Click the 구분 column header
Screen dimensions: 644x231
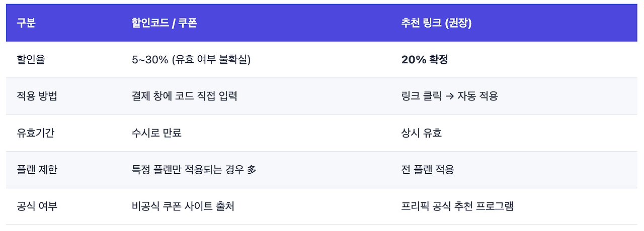(x=26, y=23)
